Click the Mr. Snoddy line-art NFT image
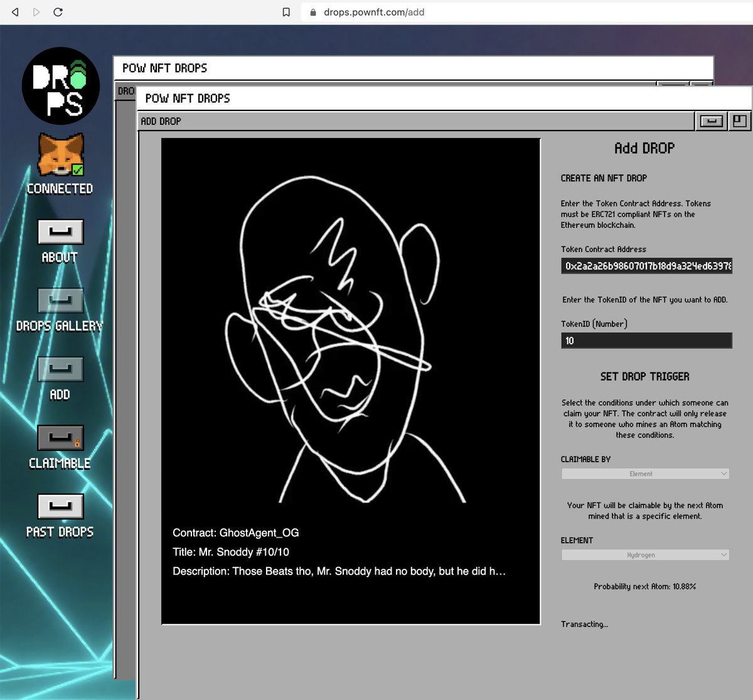753x700 pixels. (x=351, y=331)
